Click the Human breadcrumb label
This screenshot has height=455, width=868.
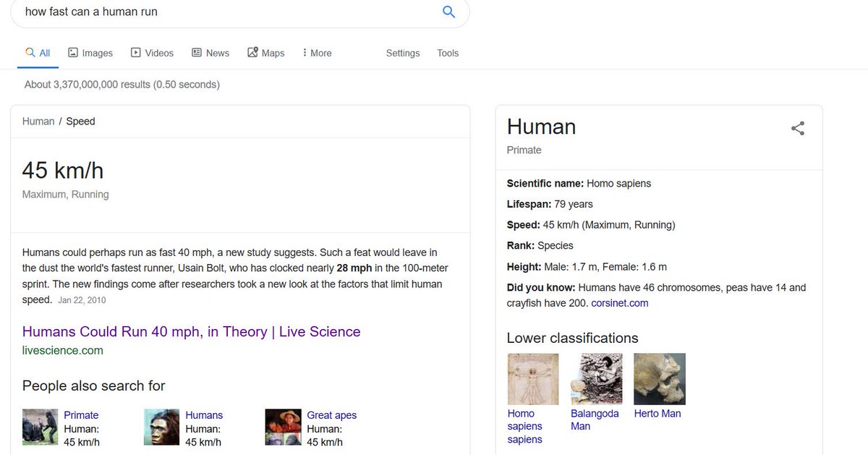pyautogui.click(x=38, y=122)
